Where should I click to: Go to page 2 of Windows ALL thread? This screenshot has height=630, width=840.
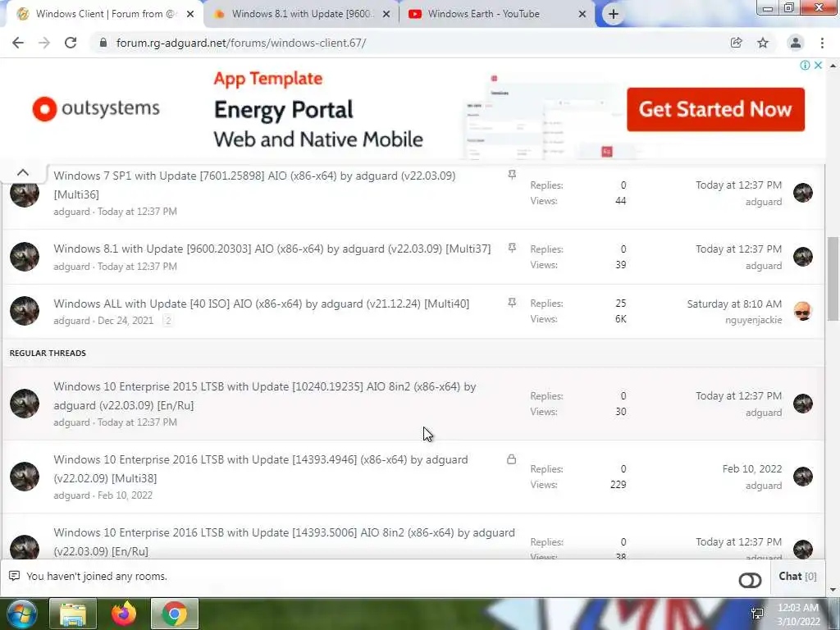click(167, 321)
